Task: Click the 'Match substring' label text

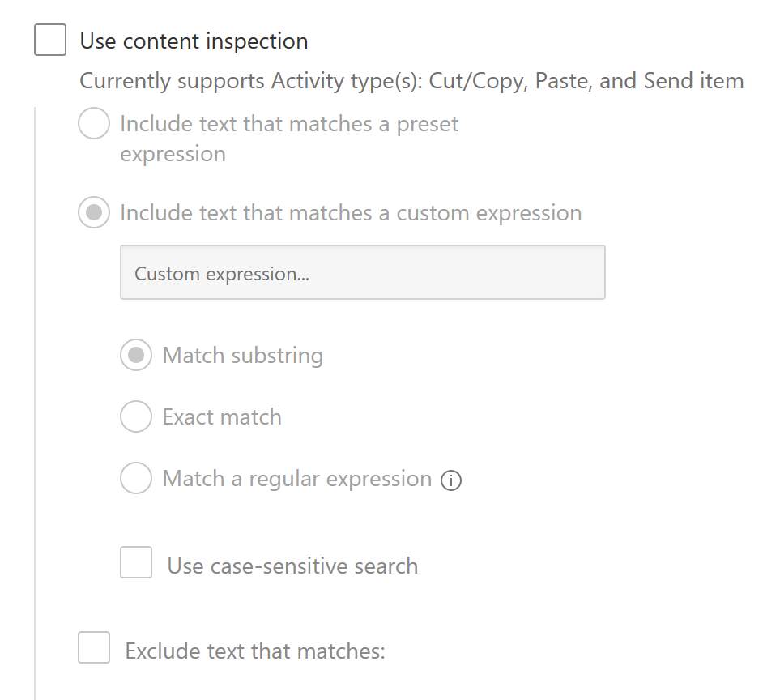Action: (242, 356)
